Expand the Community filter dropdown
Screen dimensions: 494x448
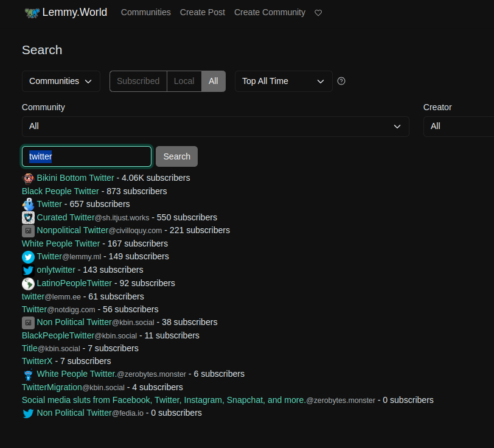(215, 127)
